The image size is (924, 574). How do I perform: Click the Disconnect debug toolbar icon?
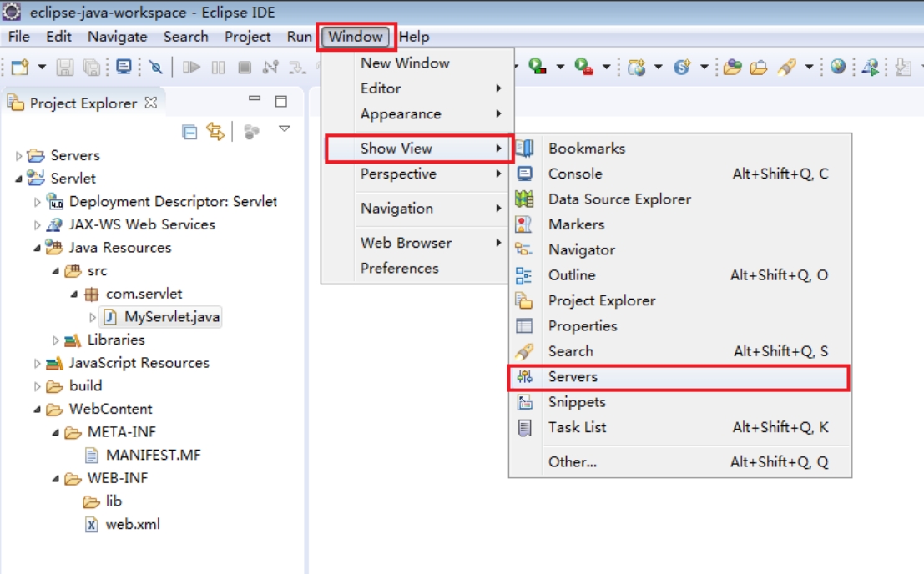coord(270,67)
